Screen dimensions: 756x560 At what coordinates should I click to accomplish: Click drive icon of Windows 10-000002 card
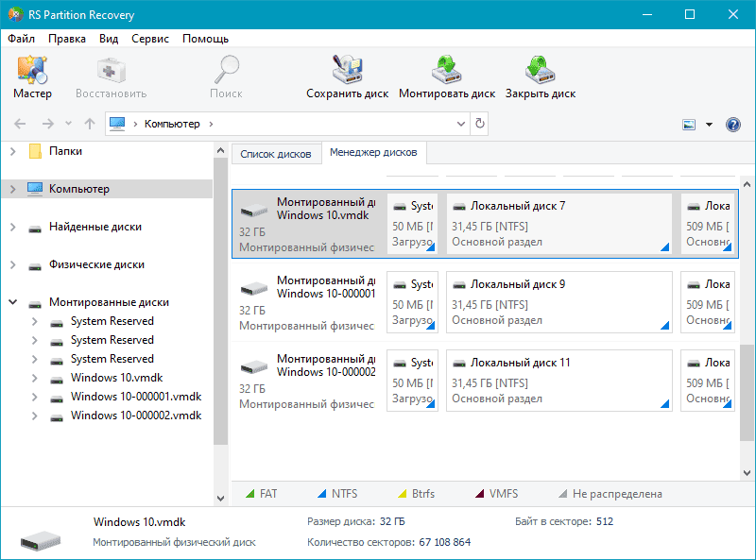pyautogui.click(x=254, y=367)
